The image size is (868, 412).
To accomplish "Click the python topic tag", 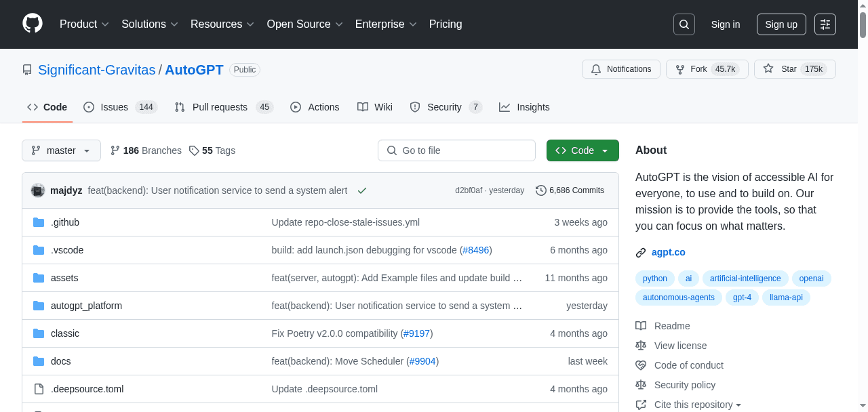I will click(x=655, y=279).
